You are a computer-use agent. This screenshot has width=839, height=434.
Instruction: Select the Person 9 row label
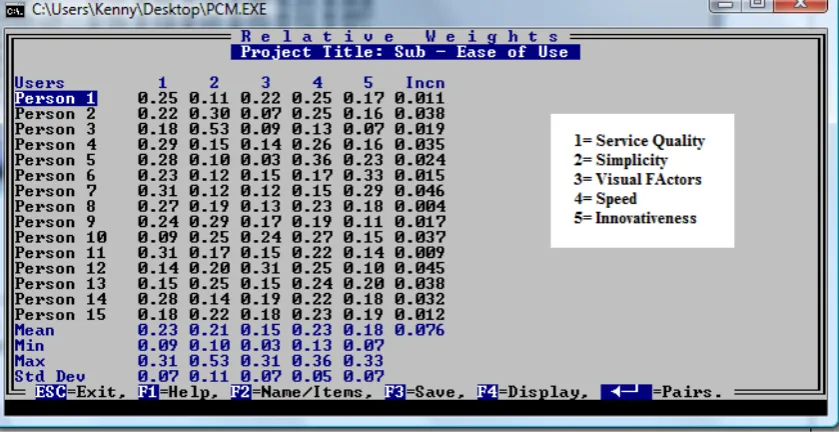[55, 222]
